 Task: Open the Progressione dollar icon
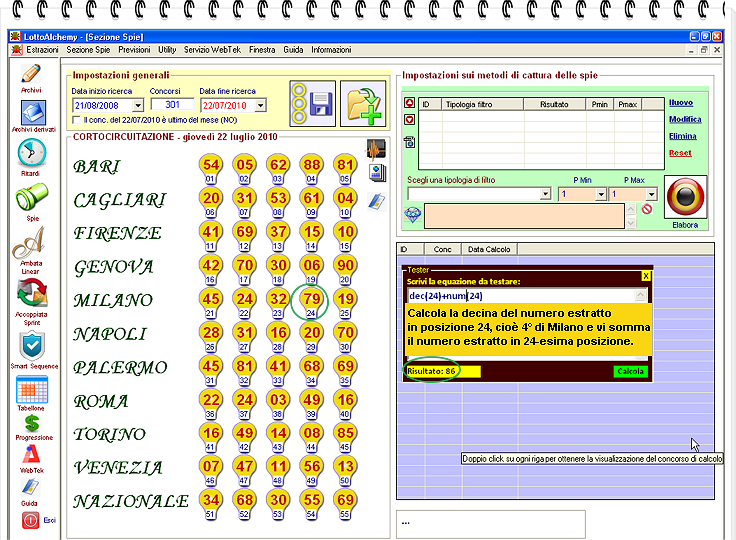click(x=32, y=423)
